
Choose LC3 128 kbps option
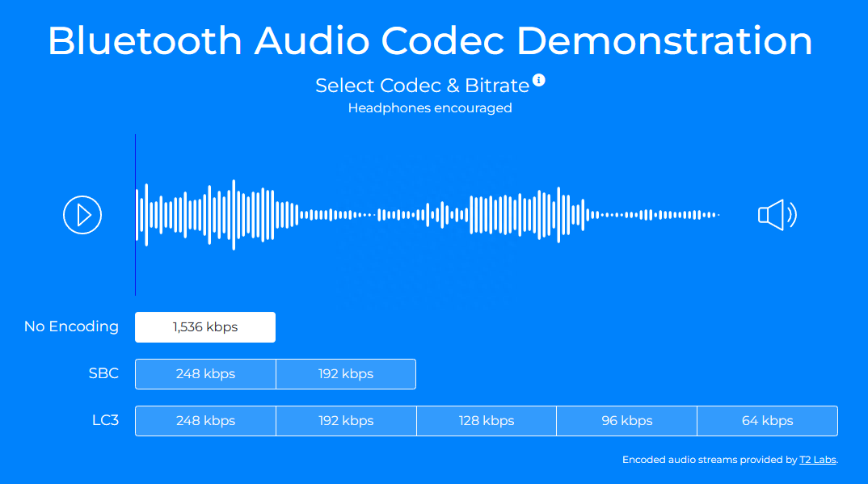[487, 421]
